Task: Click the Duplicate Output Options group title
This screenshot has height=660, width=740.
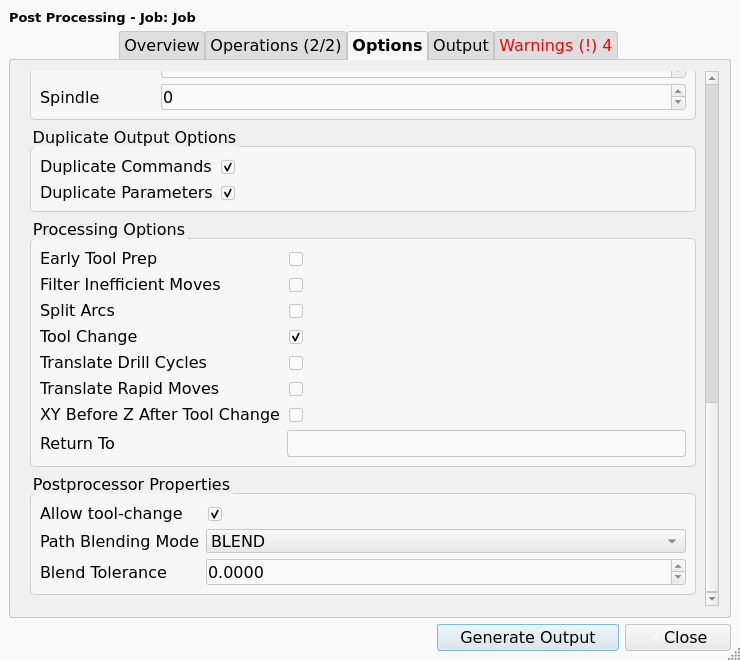Action: [x=134, y=138]
